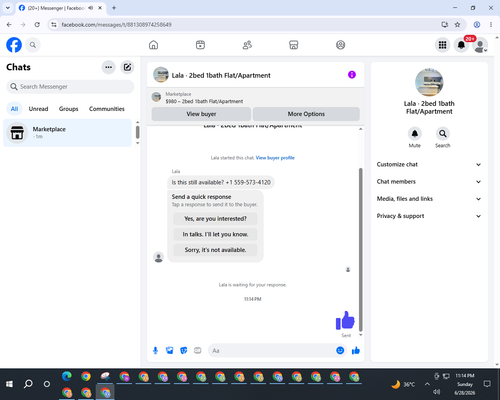Click the chat list scrollbar thumb
The width and height of the screenshot is (500, 400).
[x=137, y=132]
